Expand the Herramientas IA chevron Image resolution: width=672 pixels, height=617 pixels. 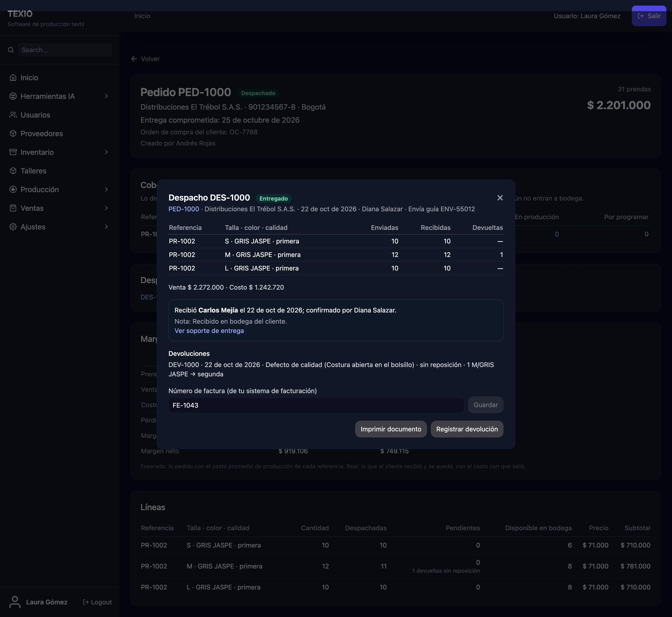106,96
